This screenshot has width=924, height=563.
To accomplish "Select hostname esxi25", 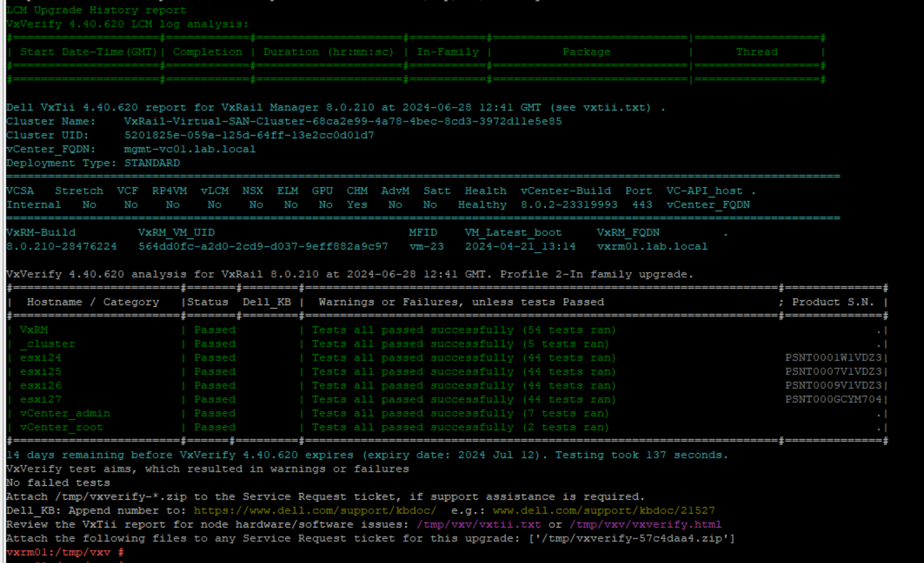I will (x=41, y=371).
